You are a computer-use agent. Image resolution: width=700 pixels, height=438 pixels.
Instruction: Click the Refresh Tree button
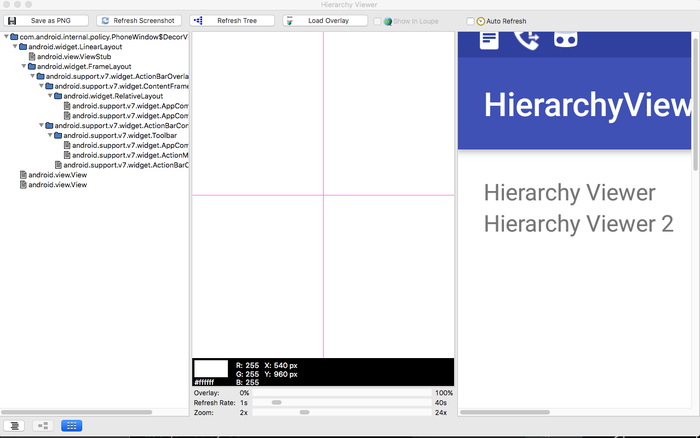[x=232, y=21]
